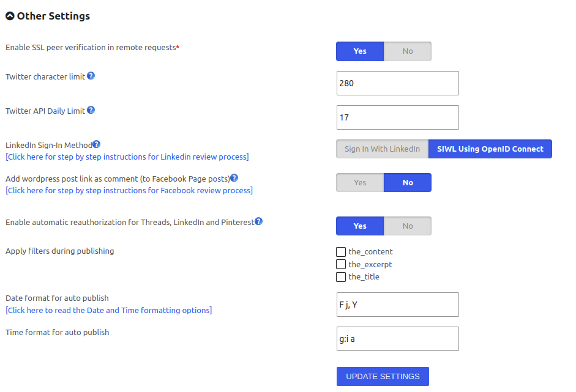
Task: Check the the_content filter checkbox
Action: click(x=341, y=252)
